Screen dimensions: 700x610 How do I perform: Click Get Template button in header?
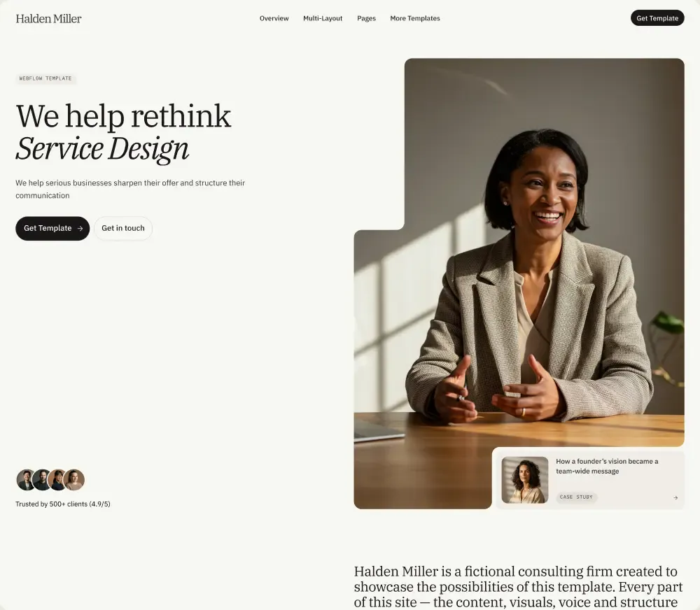(x=657, y=18)
